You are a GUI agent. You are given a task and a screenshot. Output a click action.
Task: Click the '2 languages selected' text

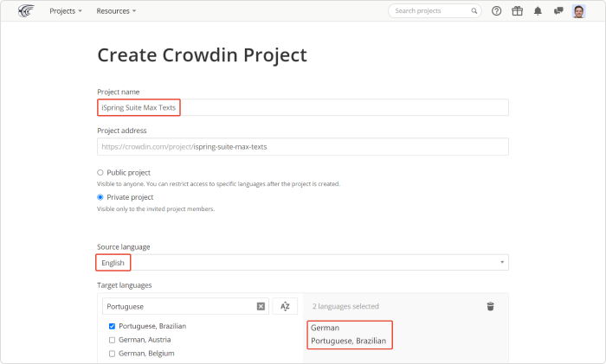point(345,306)
